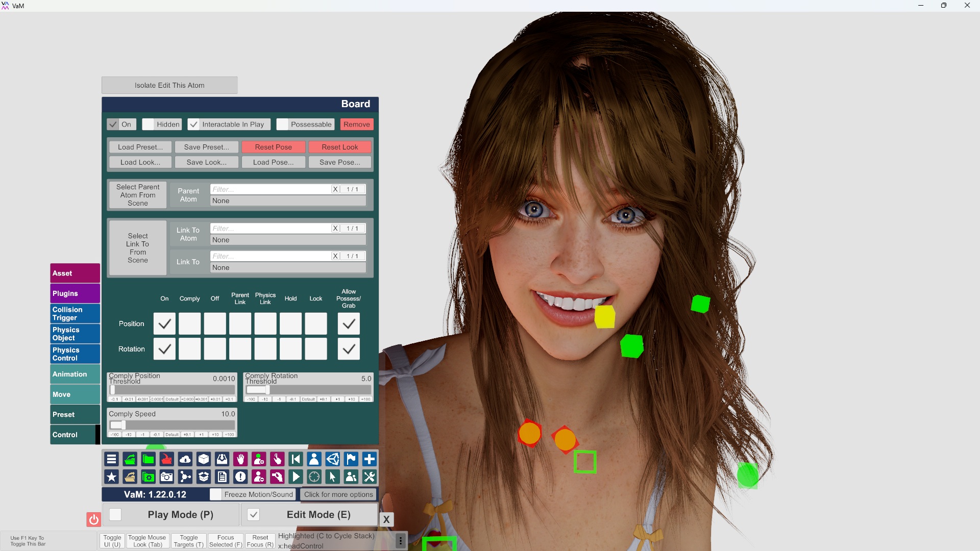Click the remove person atom icon
The image size is (980, 551).
tap(259, 477)
